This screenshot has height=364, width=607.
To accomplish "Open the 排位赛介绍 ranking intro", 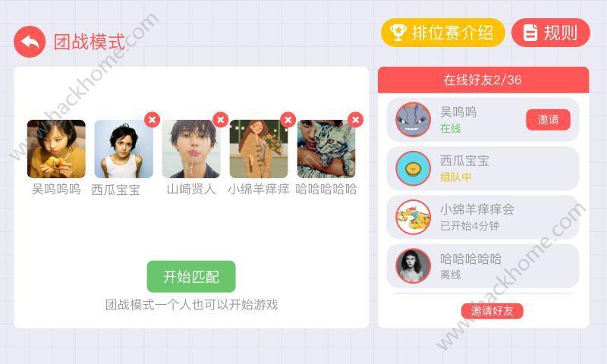I will click(x=442, y=33).
